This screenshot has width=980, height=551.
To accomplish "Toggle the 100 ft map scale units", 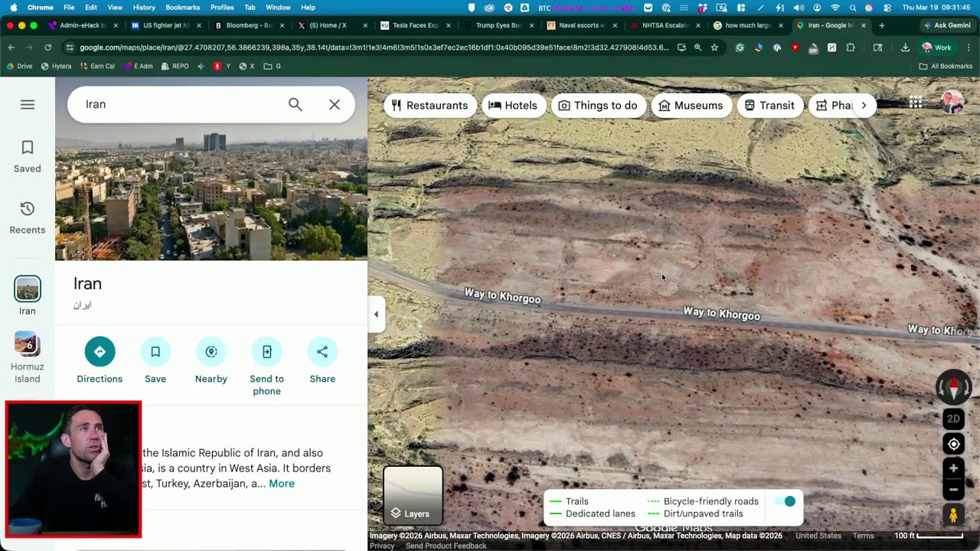I will [x=929, y=536].
